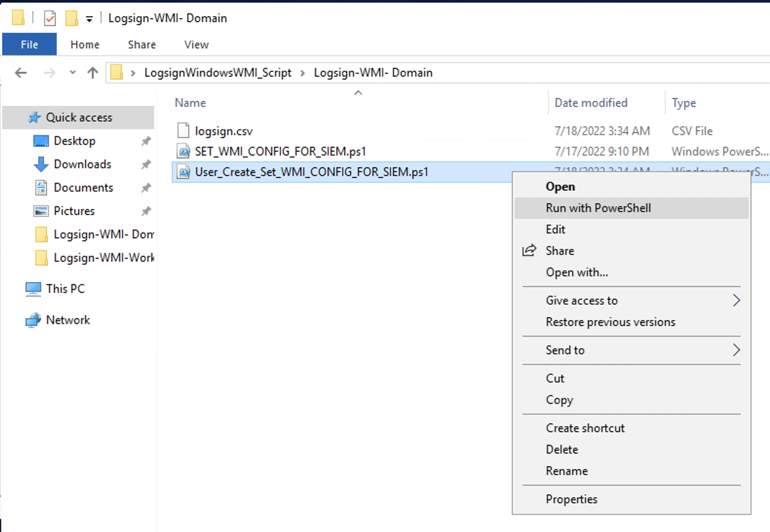
Task: Click pin icon next to Pictures
Action: [x=146, y=211]
